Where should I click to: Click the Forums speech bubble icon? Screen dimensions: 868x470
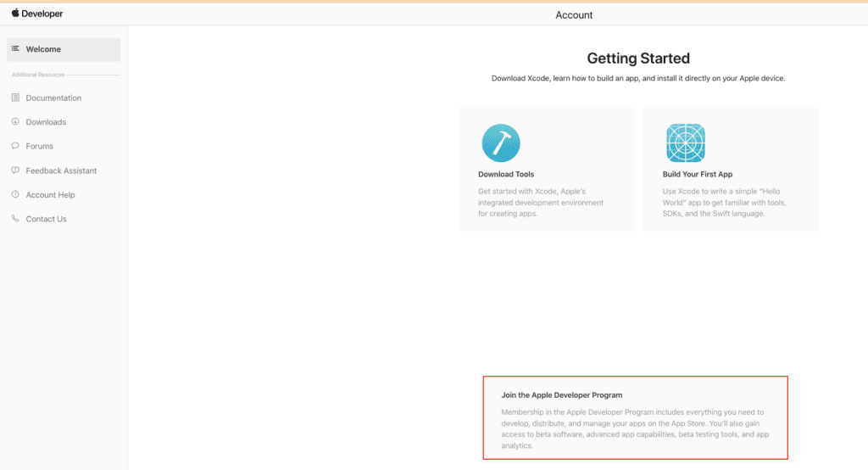pos(15,146)
